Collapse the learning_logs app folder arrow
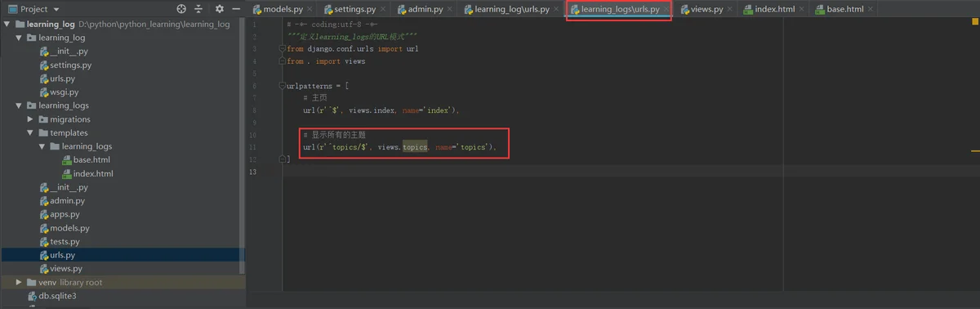The height and width of the screenshot is (309, 980). (20, 105)
